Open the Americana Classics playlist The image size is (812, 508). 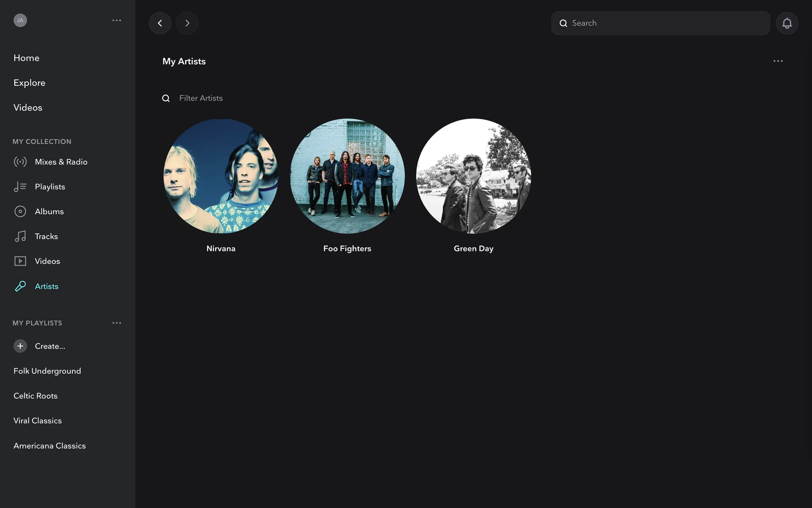tap(49, 446)
